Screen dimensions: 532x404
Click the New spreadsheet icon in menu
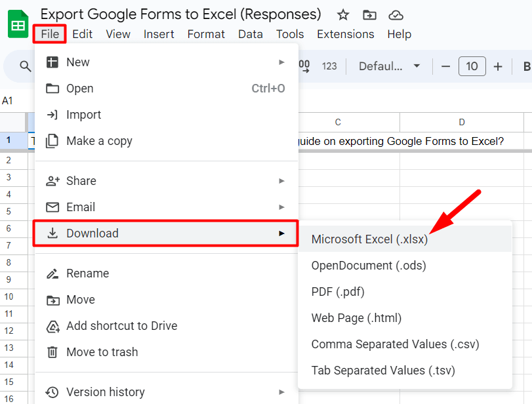pos(52,62)
